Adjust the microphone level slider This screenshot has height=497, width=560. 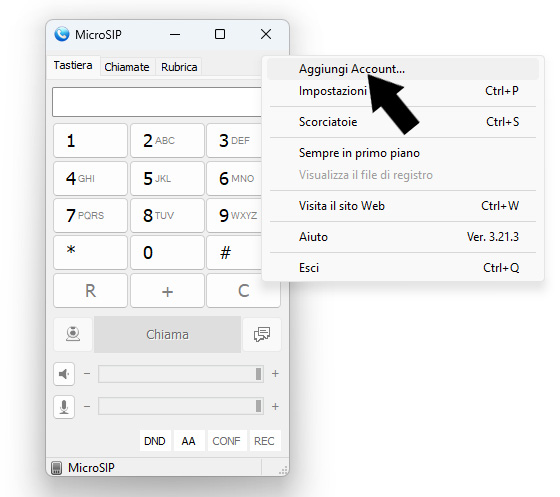(x=181, y=407)
